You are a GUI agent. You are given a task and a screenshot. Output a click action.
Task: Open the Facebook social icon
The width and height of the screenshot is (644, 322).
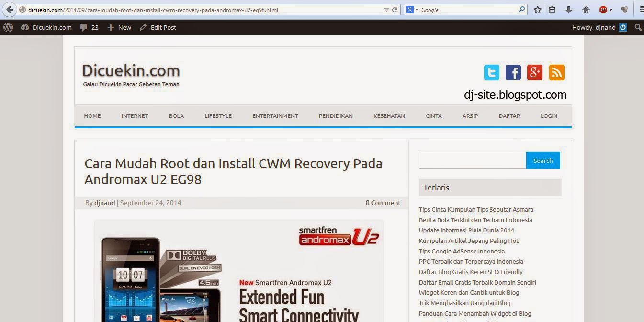tap(513, 72)
